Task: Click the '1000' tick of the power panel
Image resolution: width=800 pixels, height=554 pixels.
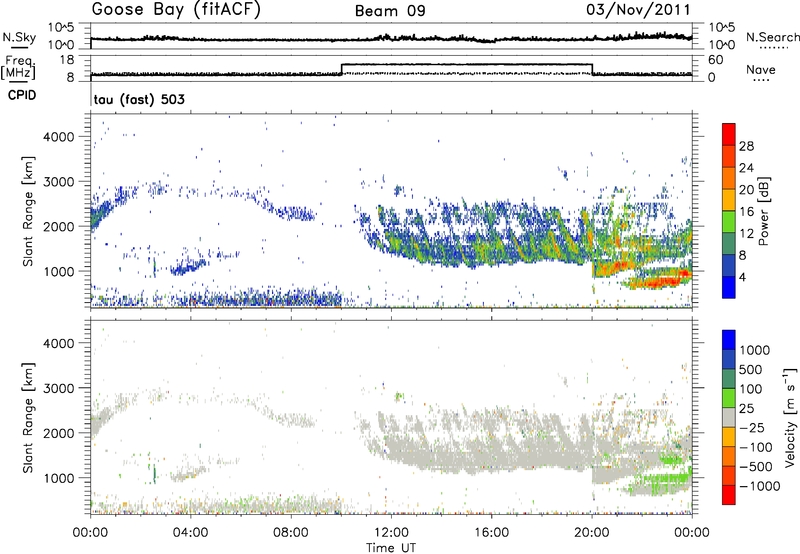Action: click(58, 271)
